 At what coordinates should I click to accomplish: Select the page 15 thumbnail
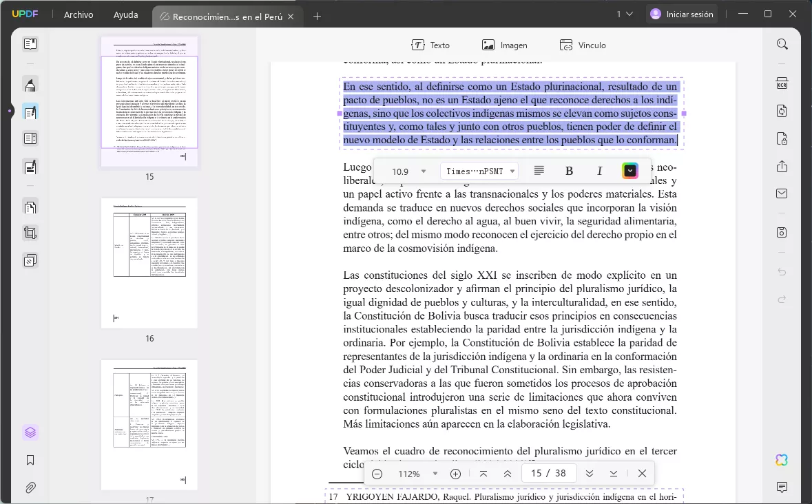pos(149,101)
